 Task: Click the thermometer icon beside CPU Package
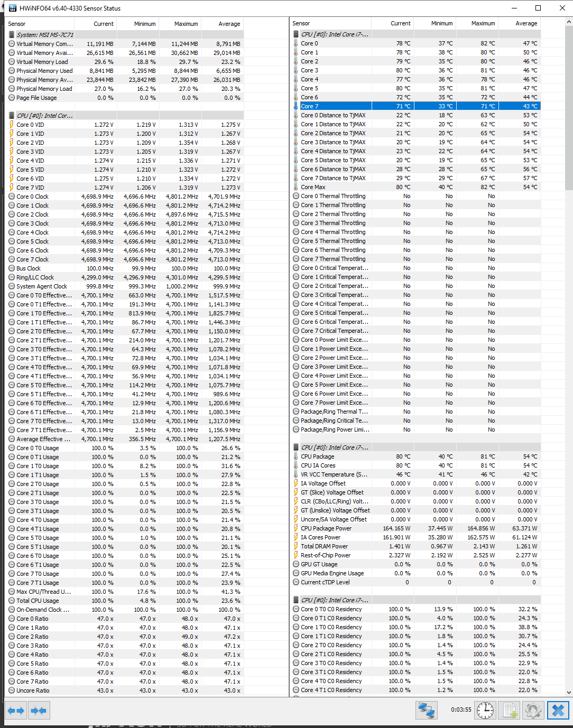click(296, 456)
